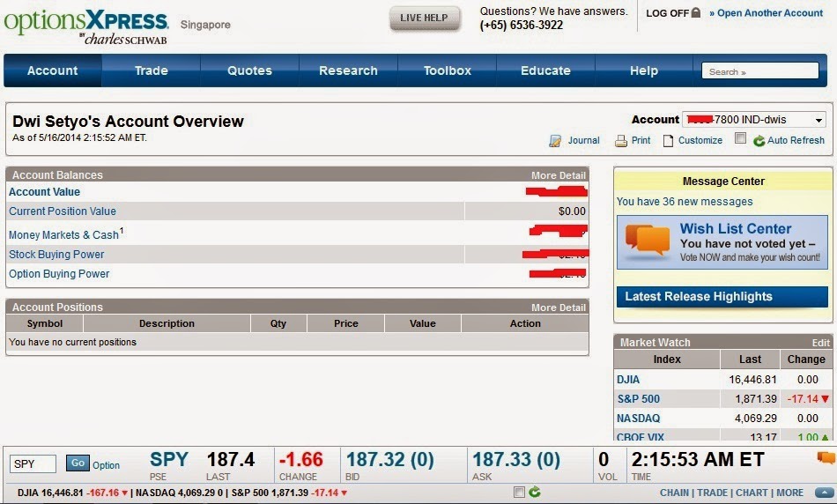Expand More Detail in Account Balances
837x504 pixels.
559,175
